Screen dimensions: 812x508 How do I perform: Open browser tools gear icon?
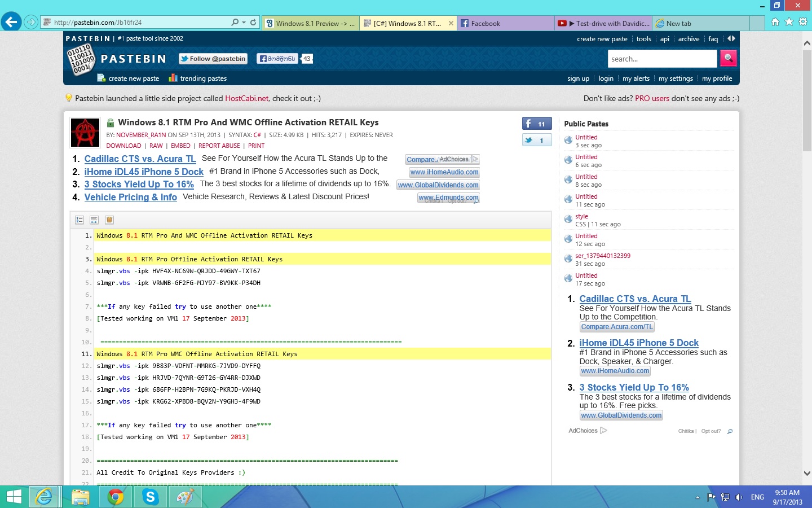[x=803, y=22]
